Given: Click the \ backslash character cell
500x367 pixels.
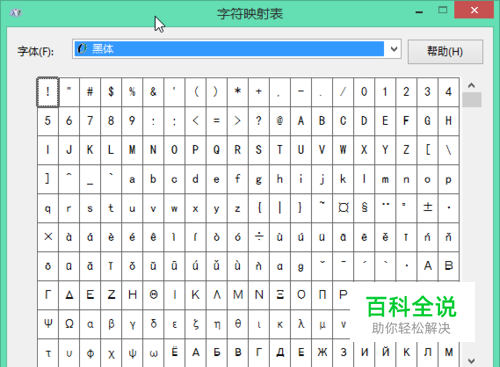Looking at the screenshot, I should 449,150.
